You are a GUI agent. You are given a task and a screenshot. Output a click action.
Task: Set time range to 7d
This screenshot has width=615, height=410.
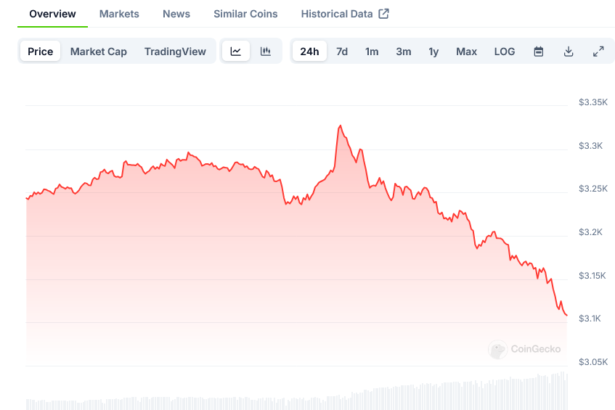(x=342, y=51)
